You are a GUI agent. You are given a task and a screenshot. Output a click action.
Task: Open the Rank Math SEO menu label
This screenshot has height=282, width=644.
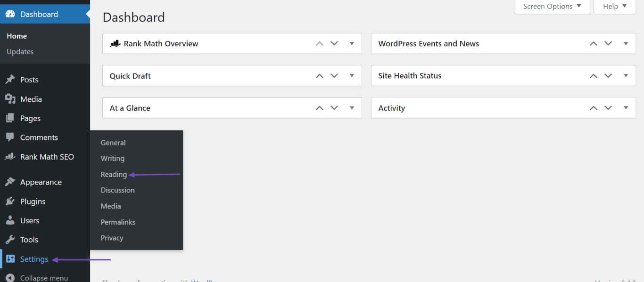47,157
